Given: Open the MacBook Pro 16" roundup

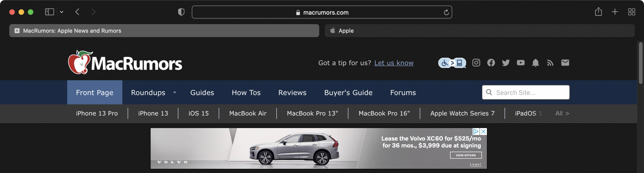Looking at the screenshot, I should click(384, 113).
